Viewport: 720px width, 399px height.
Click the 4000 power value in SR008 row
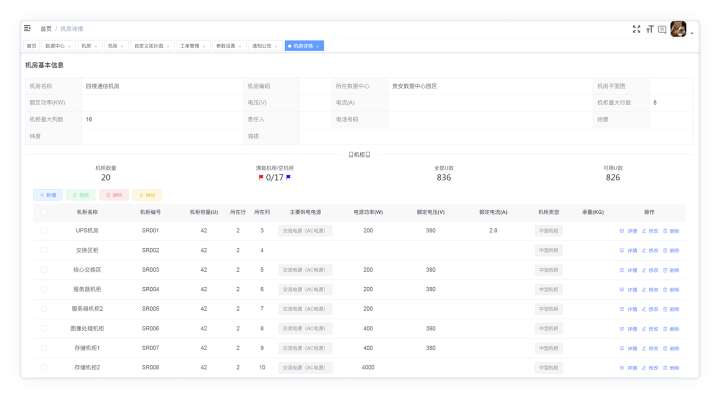pos(368,367)
